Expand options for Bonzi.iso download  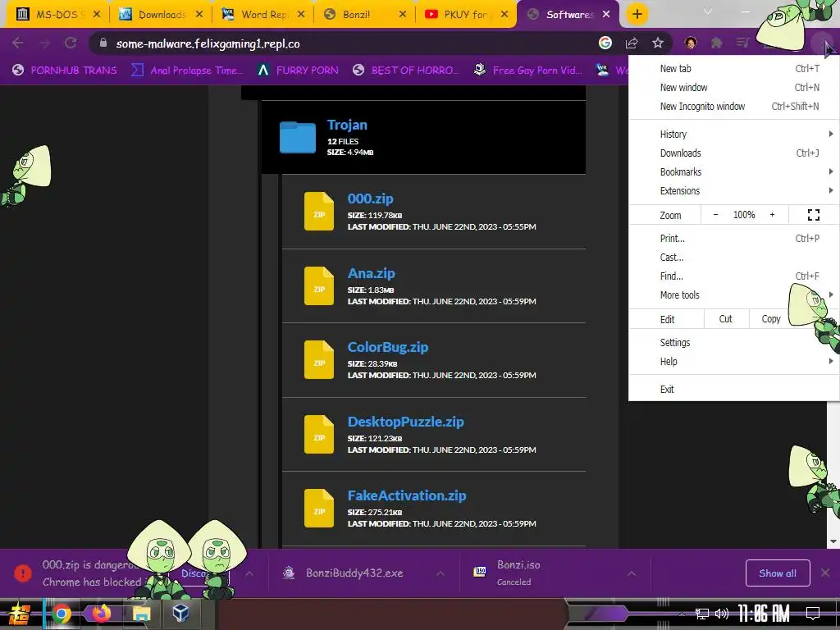coord(632,573)
